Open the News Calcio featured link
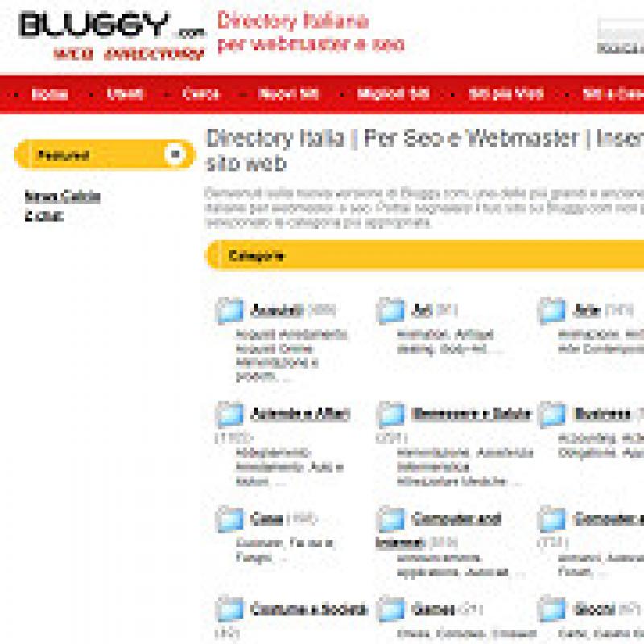This screenshot has height=644, width=644. pyautogui.click(x=62, y=196)
